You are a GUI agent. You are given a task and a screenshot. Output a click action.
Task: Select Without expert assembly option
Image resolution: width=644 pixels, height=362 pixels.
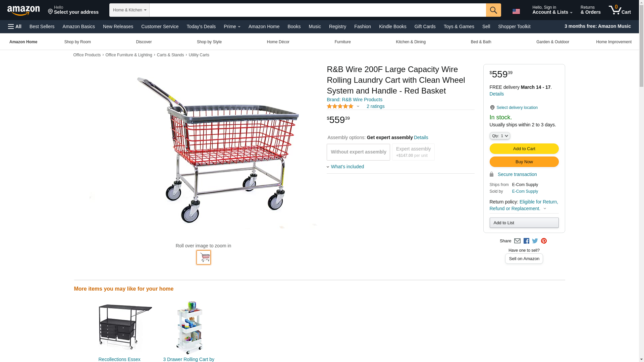pos(358,152)
